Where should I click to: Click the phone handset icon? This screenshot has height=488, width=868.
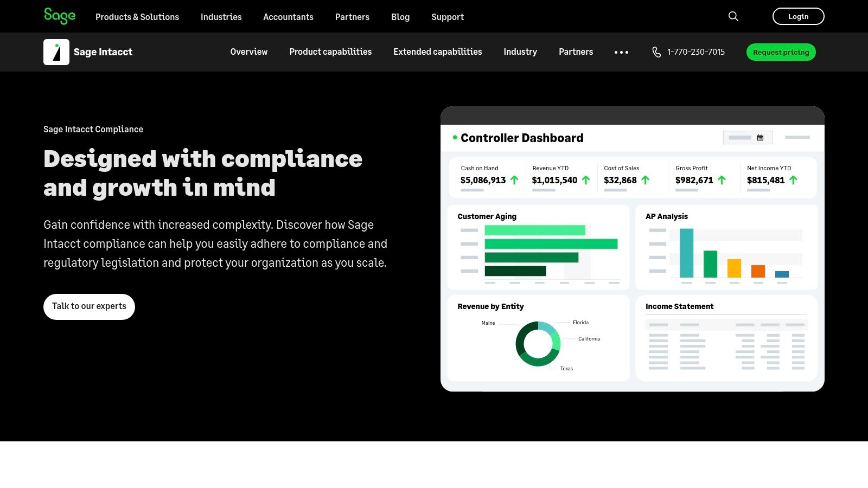click(x=656, y=52)
